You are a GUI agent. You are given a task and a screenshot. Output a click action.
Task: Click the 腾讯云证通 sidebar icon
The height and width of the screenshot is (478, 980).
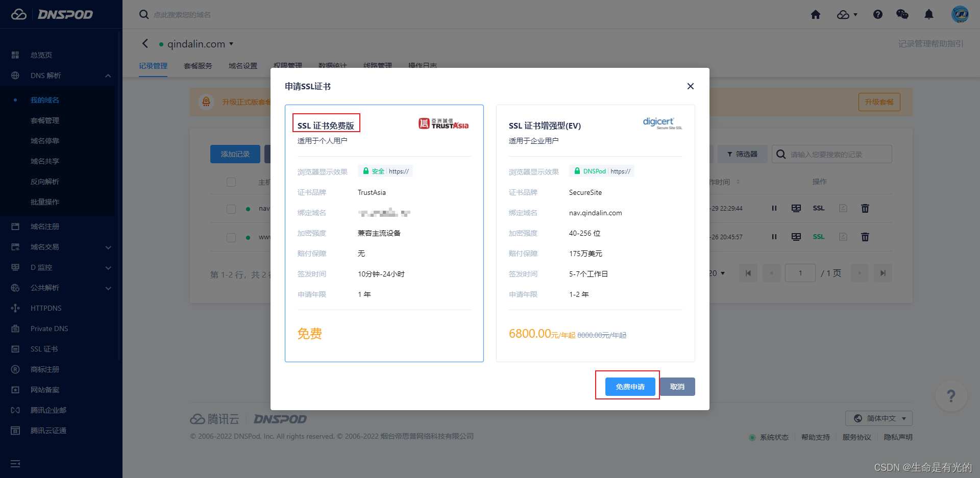tap(15, 431)
